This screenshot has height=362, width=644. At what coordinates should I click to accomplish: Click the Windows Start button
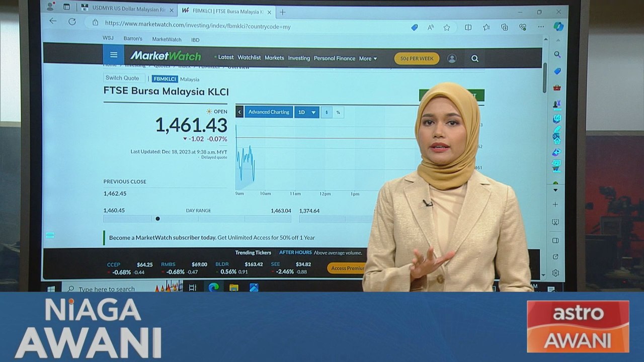point(51,289)
